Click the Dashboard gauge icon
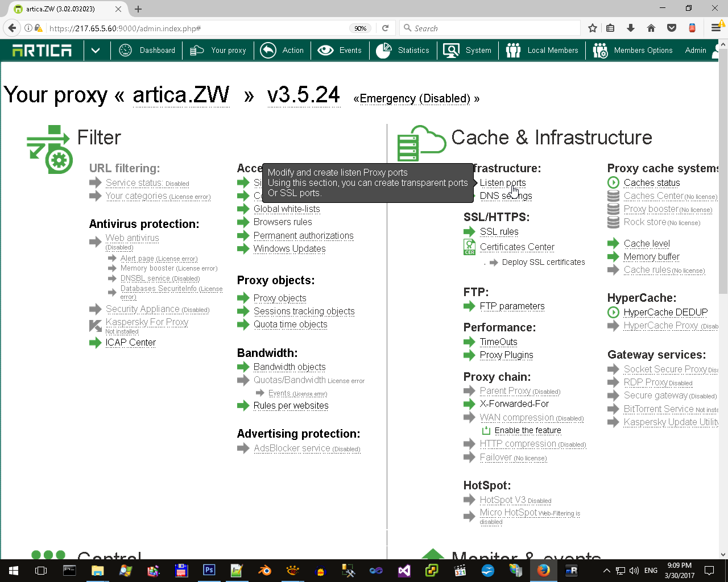Viewport: 728px width, 582px height. pyautogui.click(x=125, y=51)
